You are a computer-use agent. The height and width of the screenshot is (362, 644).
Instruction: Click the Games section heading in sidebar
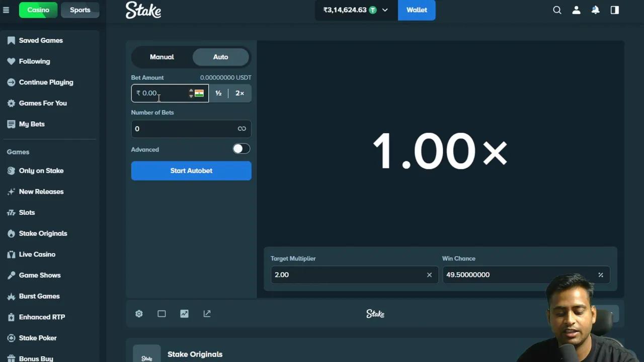point(18,152)
